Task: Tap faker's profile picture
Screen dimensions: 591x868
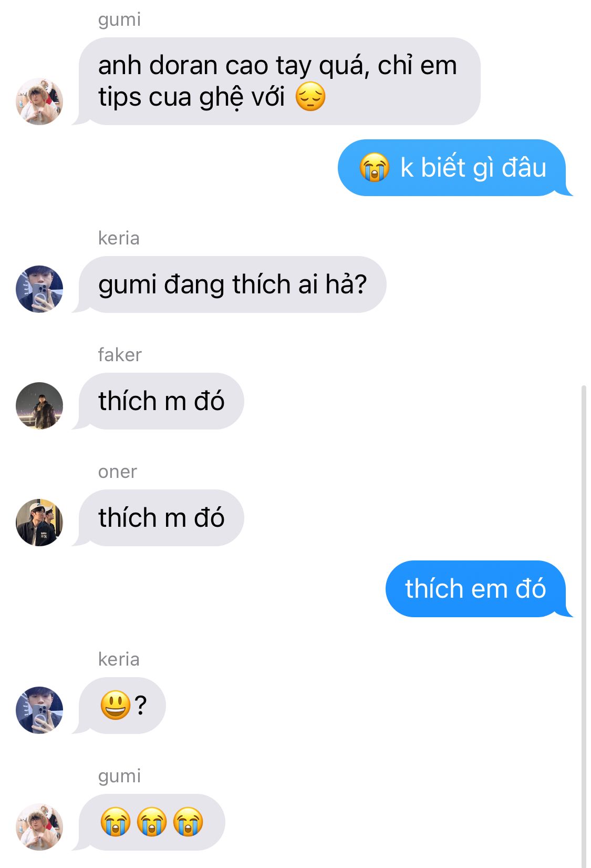Action: [x=39, y=406]
